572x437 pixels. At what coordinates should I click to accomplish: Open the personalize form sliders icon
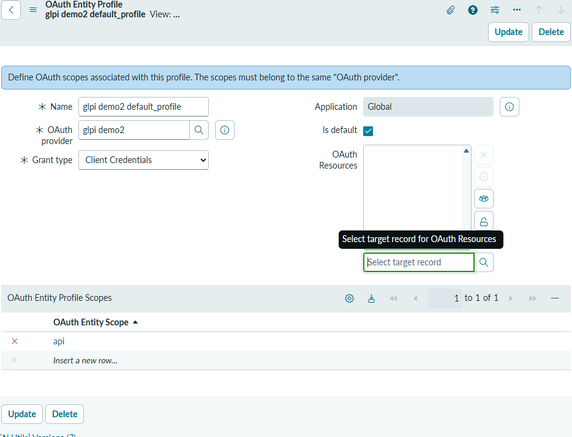tap(495, 10)
